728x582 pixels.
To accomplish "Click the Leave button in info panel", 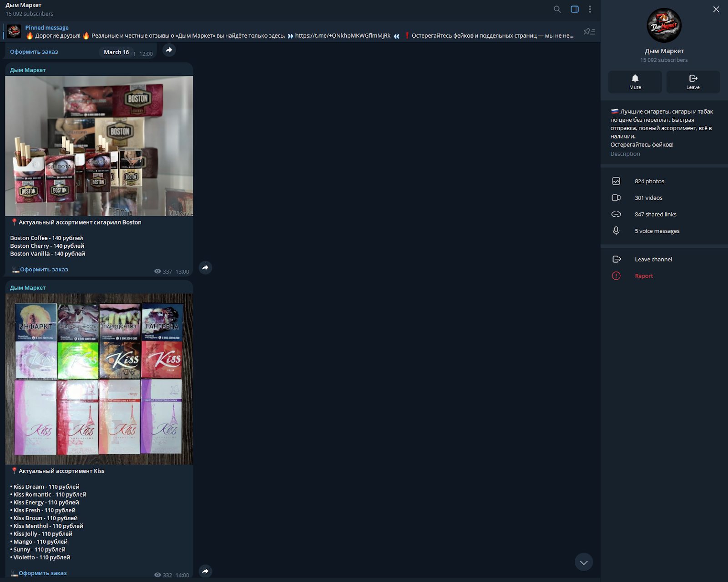I will pyautogui.click(x=693, y=82).
